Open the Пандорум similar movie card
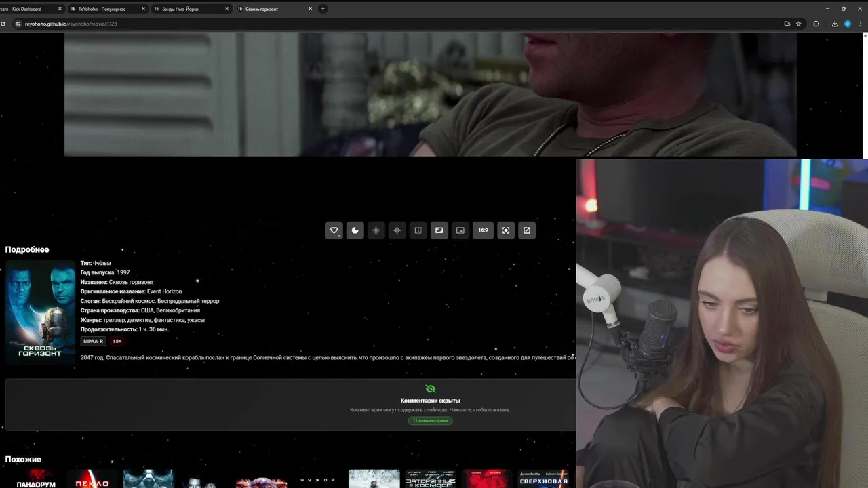Screen dimensions: 868x488 [x=35, y=479]
